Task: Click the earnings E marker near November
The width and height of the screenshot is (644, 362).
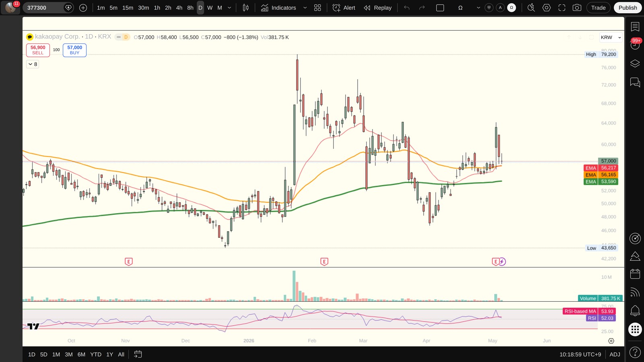Action: [x=129, y=261]
